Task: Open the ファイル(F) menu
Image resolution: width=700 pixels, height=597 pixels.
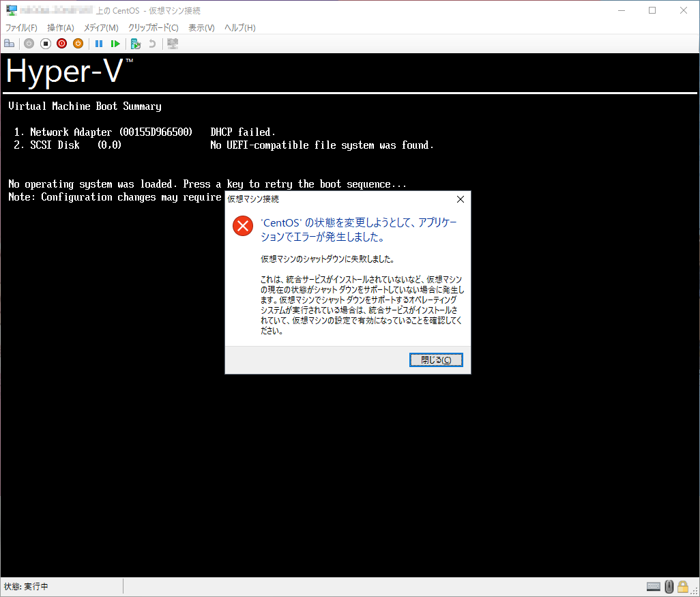Action: coord(21,28)
